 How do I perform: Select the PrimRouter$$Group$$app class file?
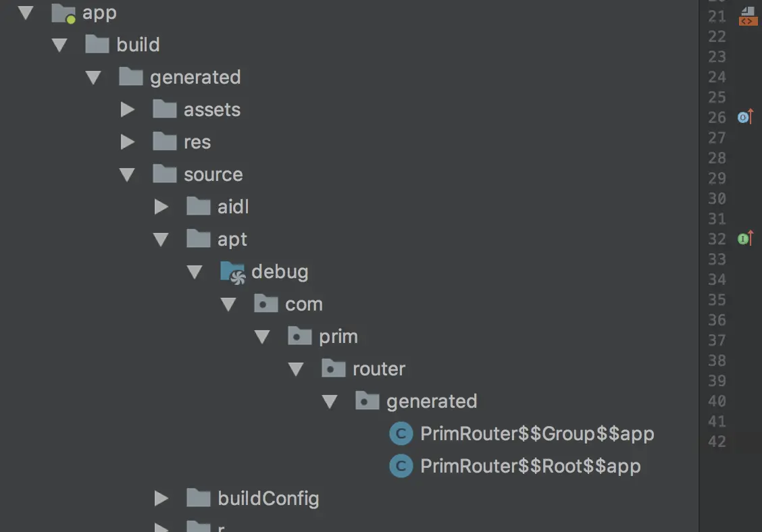537,434
